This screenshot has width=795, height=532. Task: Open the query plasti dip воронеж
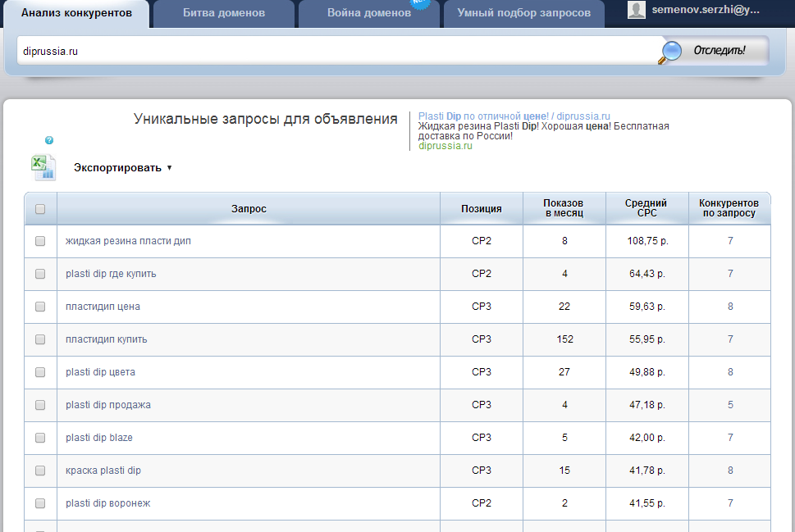pos(108,503)
